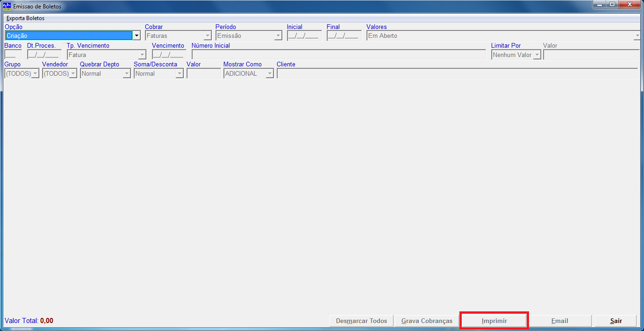This screenshot has height=331, width=644.
Task: Click the Inicial date field
Action: coord(304,36)
